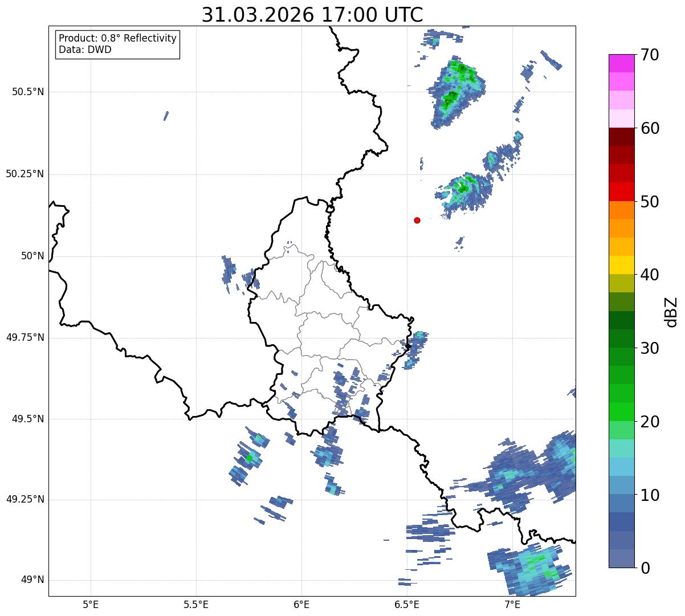Click the 'dBZ' colorbar label

[x=671, y=312]
